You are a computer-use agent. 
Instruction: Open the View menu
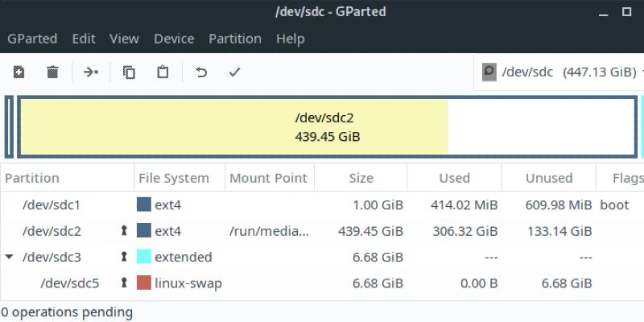pyautogui.click(x=124, y=39)
